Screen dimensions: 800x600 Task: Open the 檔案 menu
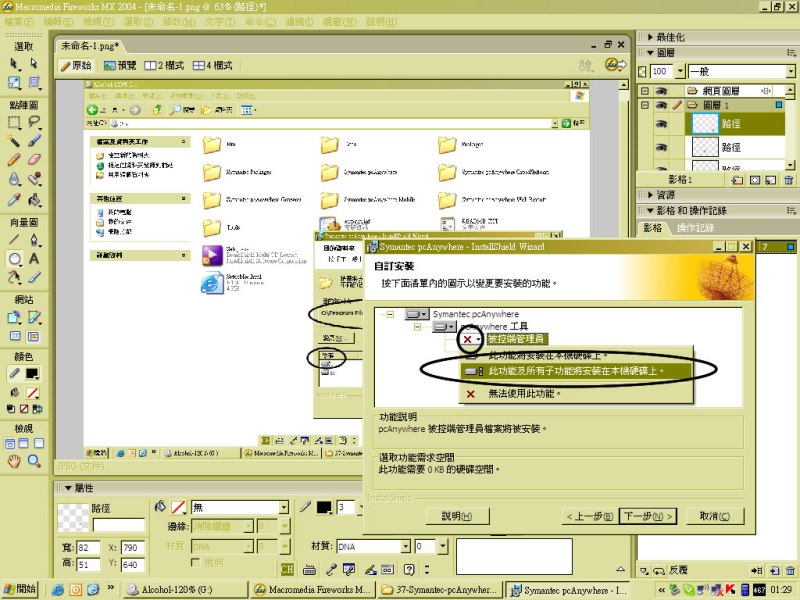pyautogui.click(x=19, y=22)
